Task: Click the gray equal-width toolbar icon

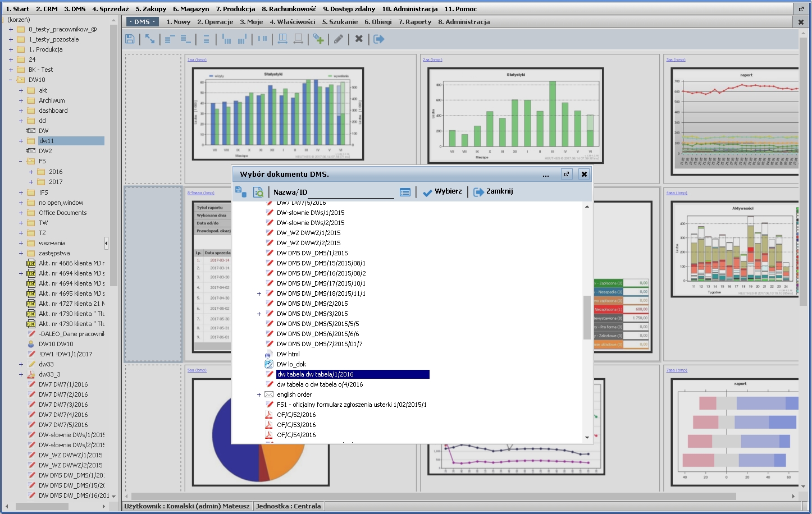Action: tap(298, 39)
